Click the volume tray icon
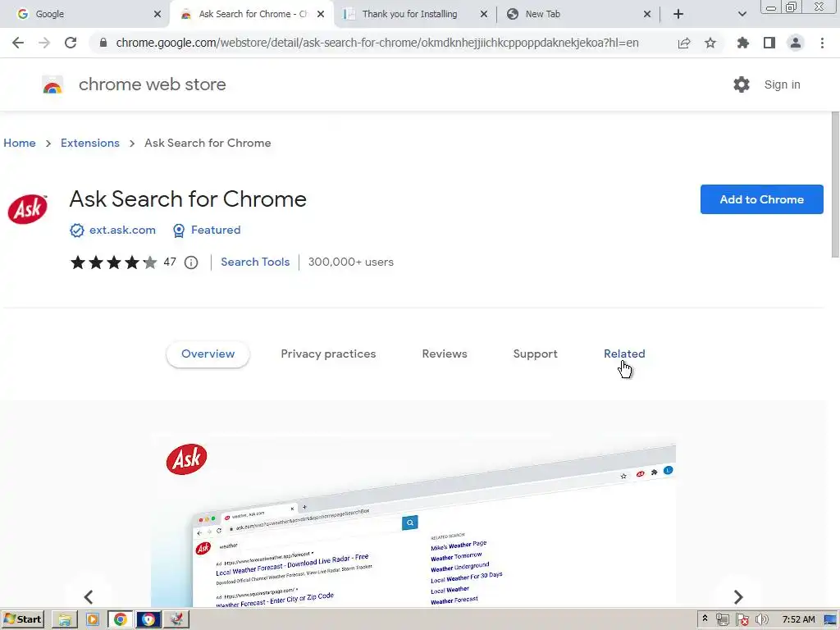Image resolution: width=840 pixels, height=630 pixels. click(x=761, y=619)
